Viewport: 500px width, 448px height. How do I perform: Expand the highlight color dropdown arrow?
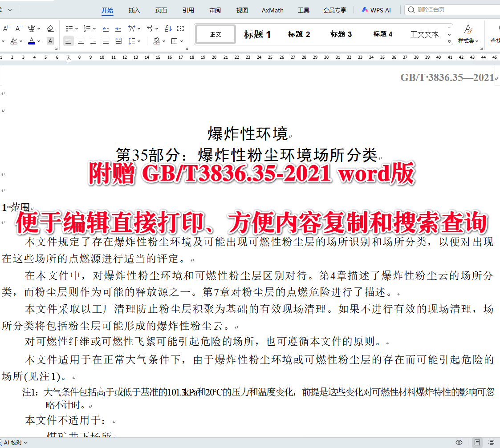pyautogui.click(x=21, y=41)
